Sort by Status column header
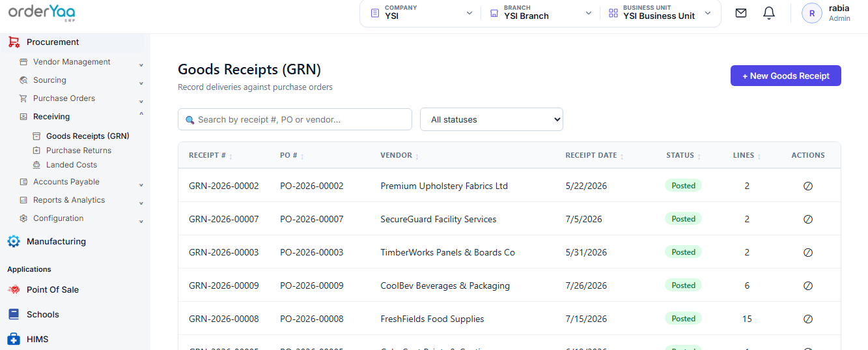 (684, 156)
